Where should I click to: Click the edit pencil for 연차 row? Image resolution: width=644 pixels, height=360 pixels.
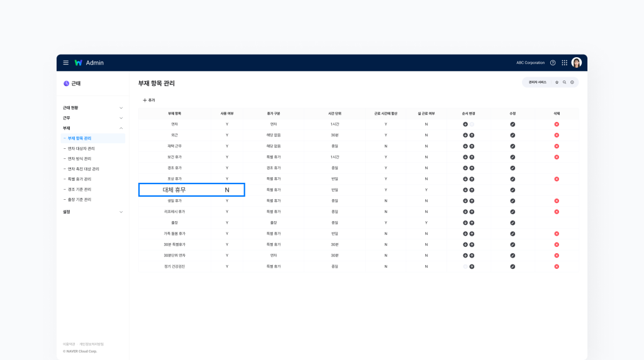[513, 124]
